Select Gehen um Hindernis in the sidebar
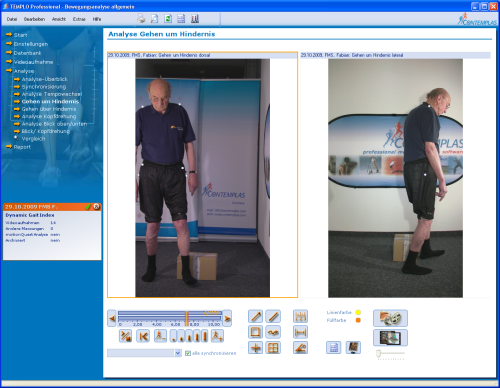The width and height of the screenshot is (500, 388). tap(50, 101)
